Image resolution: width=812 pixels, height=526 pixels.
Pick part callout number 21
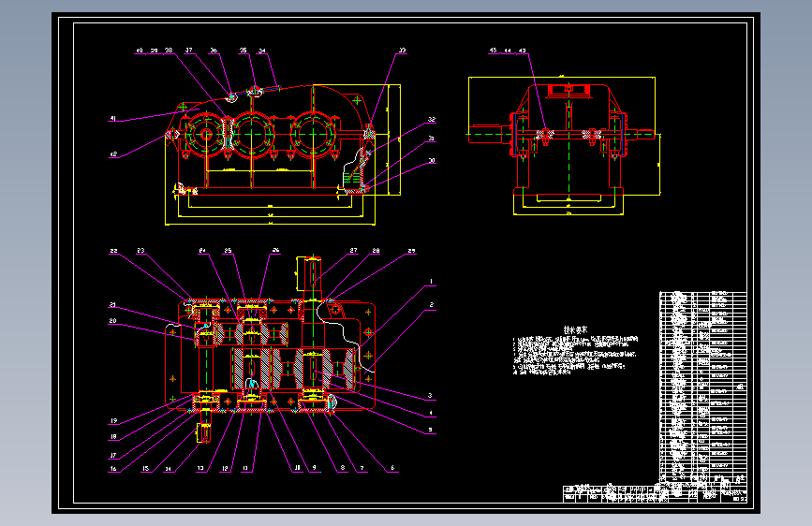pyautogui.click(x=113, y=305)
